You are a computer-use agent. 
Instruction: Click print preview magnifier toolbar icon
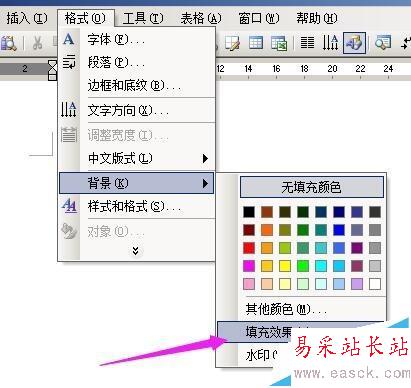coord(8,43)
